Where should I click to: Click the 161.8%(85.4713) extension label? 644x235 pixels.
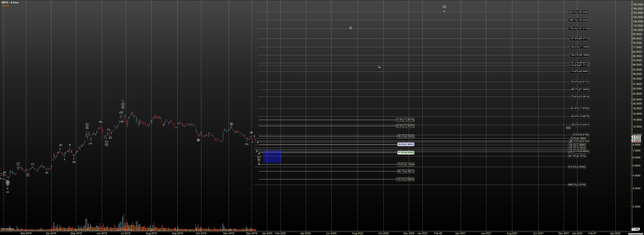pyautogui.click(x=579, y=39)
